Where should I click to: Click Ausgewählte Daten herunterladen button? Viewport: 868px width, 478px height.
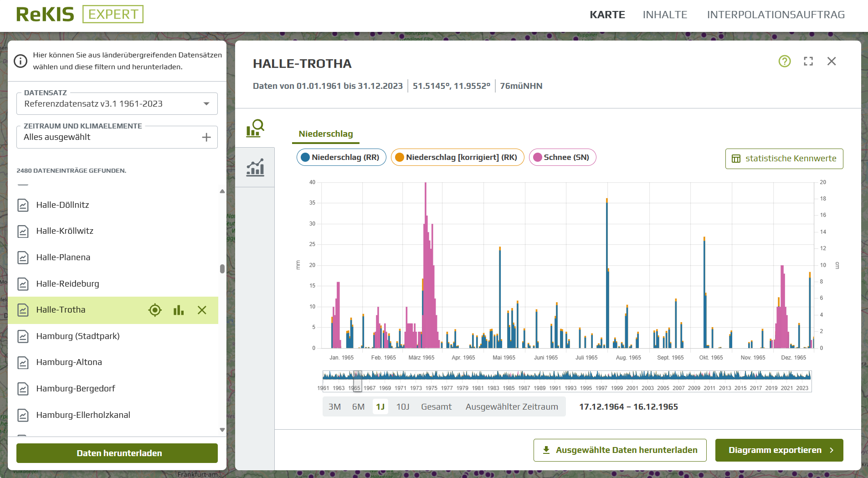pyautogui.click(x=620, y=450)
